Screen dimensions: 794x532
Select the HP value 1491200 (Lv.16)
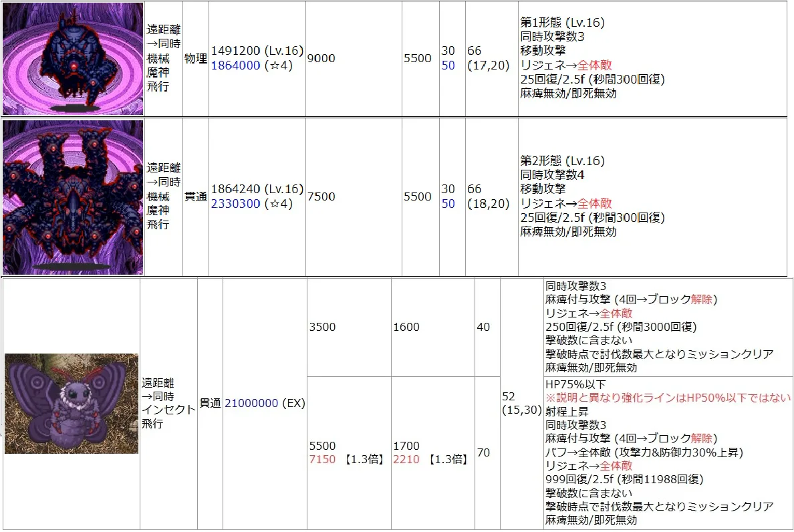257,51
